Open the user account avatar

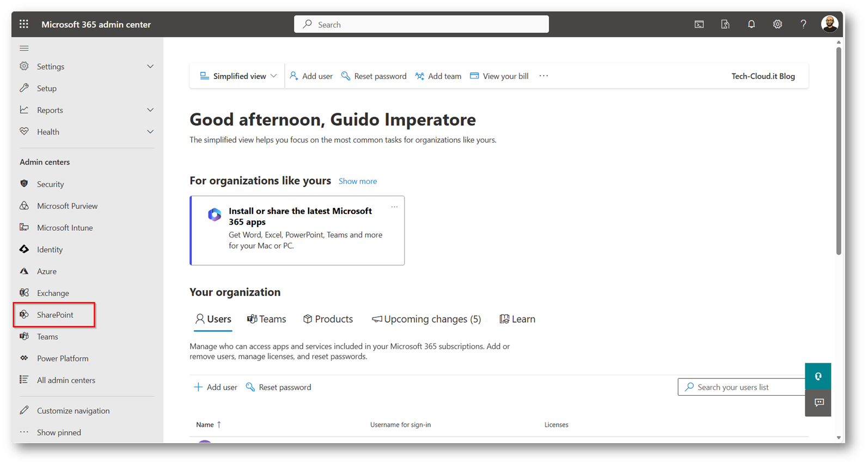tap(829, 24)
